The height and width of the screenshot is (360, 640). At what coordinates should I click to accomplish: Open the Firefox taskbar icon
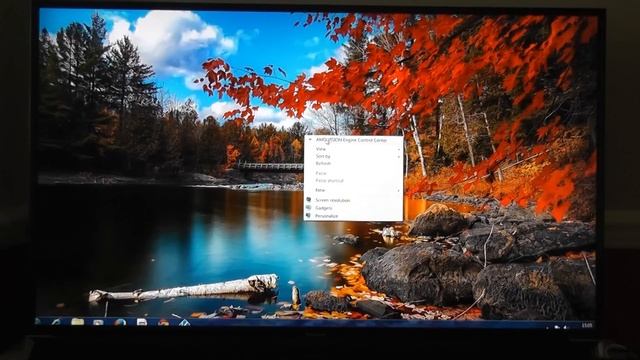[x=120, y=322]
